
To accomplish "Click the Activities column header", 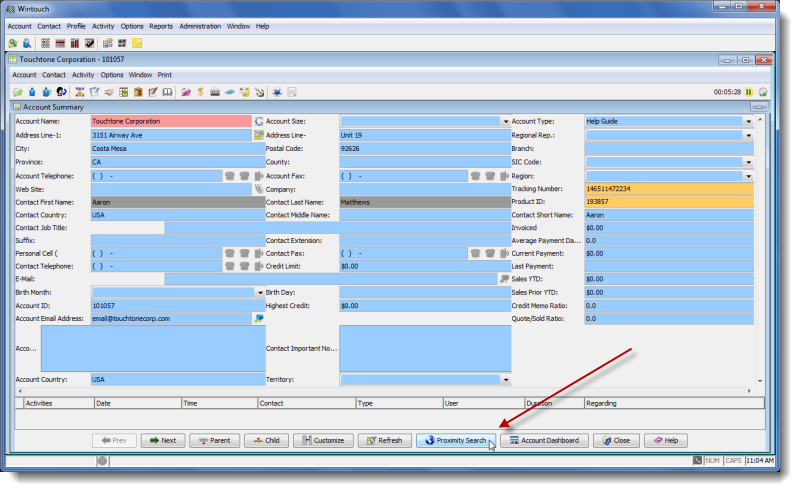I will click(x=59, y=403).
